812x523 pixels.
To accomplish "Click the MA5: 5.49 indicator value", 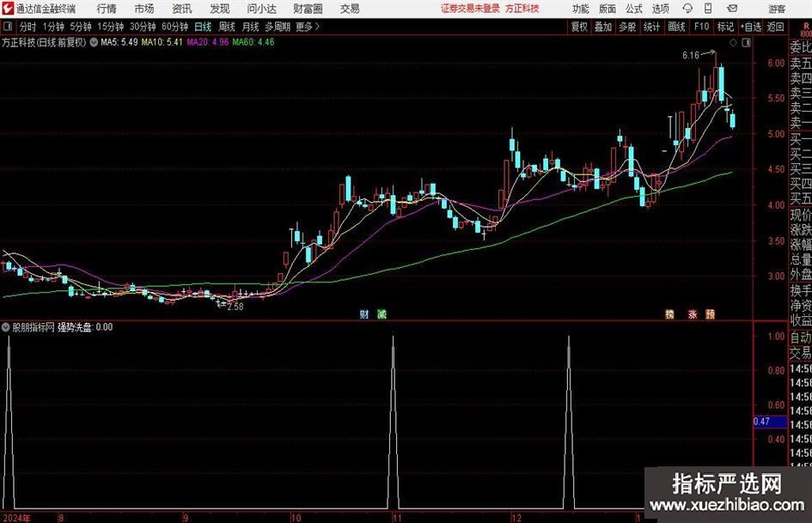I will point(119,42).
